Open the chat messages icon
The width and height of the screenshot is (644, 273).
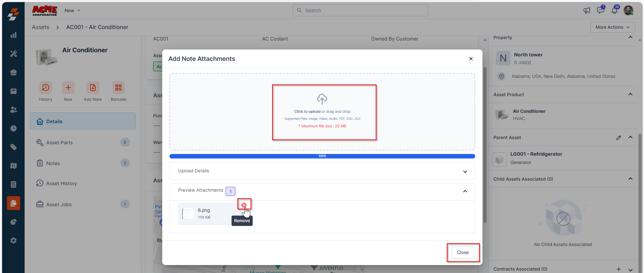tap(601, 10)
